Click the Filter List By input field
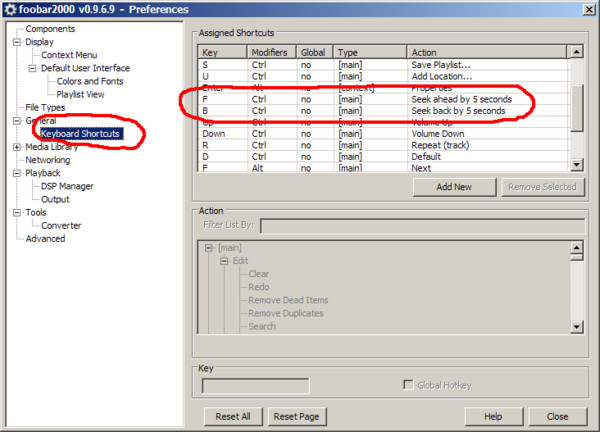The image size is (600, 432). tap(422, 226)
